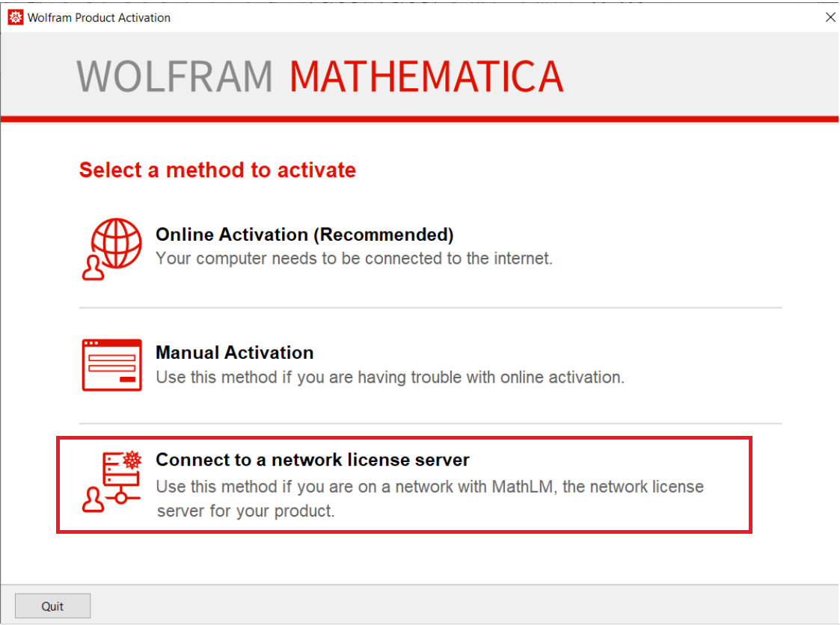The image size is (840, 625).
Task: Click the 'Select a method to activate' heading
Action: coord(217,170)
